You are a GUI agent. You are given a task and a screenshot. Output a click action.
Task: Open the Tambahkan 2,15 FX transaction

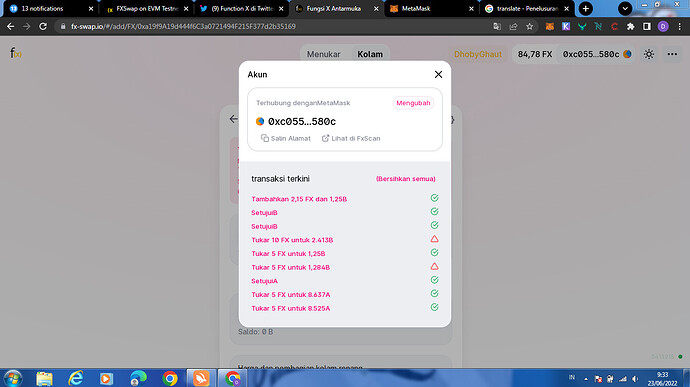tap(299, 199)
